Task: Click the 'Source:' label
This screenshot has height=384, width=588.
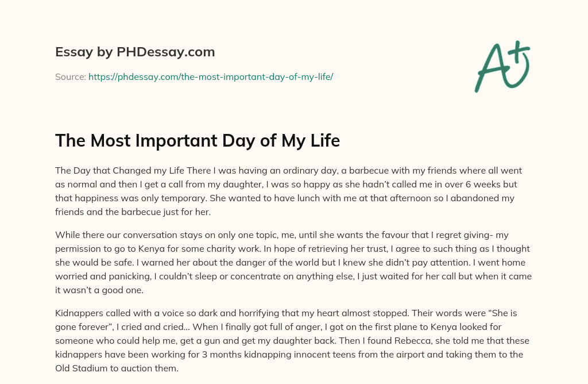Action: point(70,76)
